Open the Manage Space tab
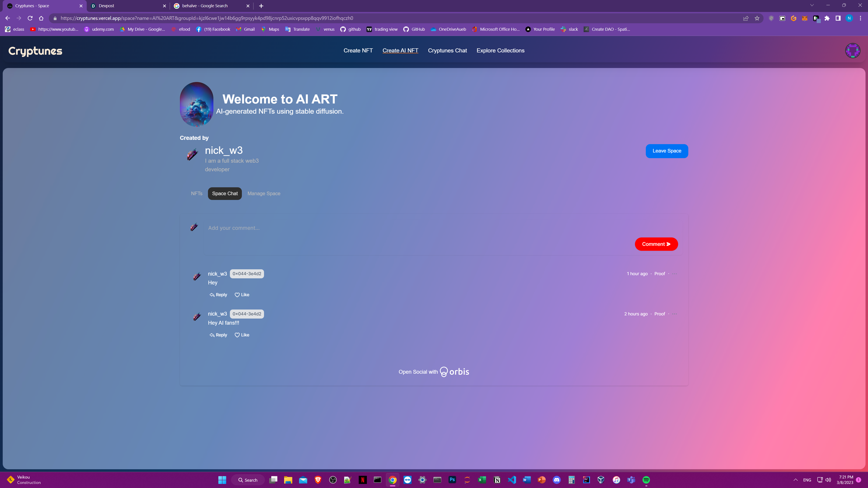The image size is (868, 488). 264,194
